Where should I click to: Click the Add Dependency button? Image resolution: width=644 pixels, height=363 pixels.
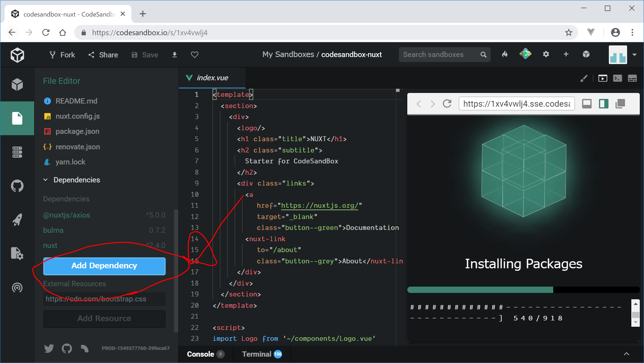click(104, 266)
